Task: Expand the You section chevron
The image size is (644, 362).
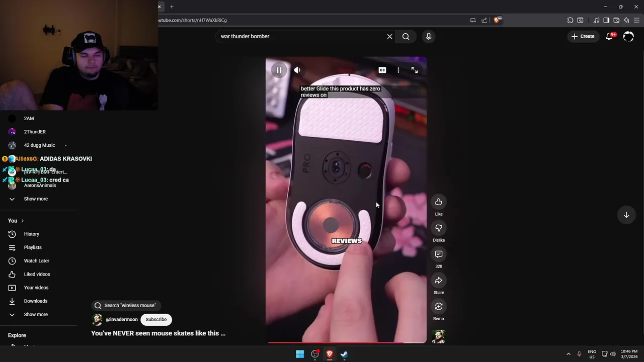Action: (x=22, y=221)
